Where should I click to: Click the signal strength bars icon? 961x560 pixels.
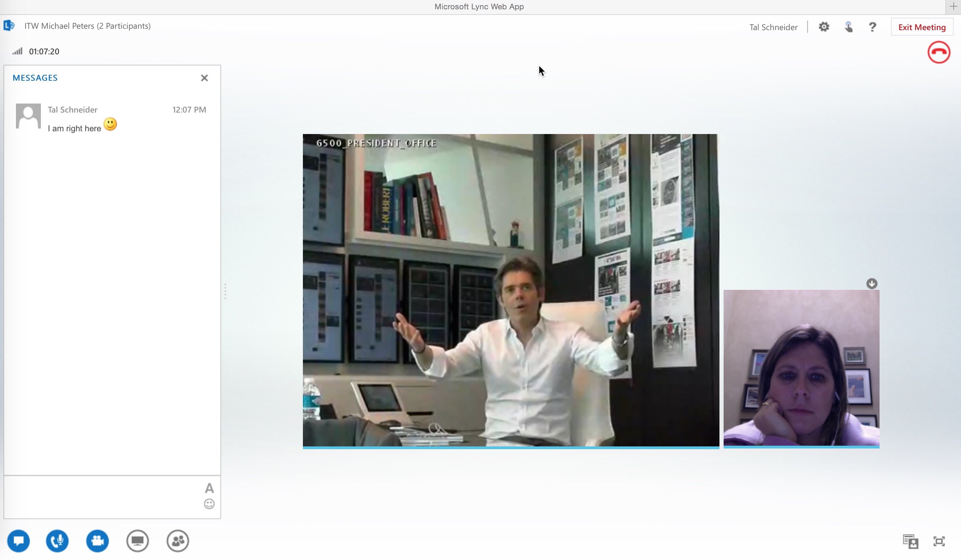pos(18,51)
